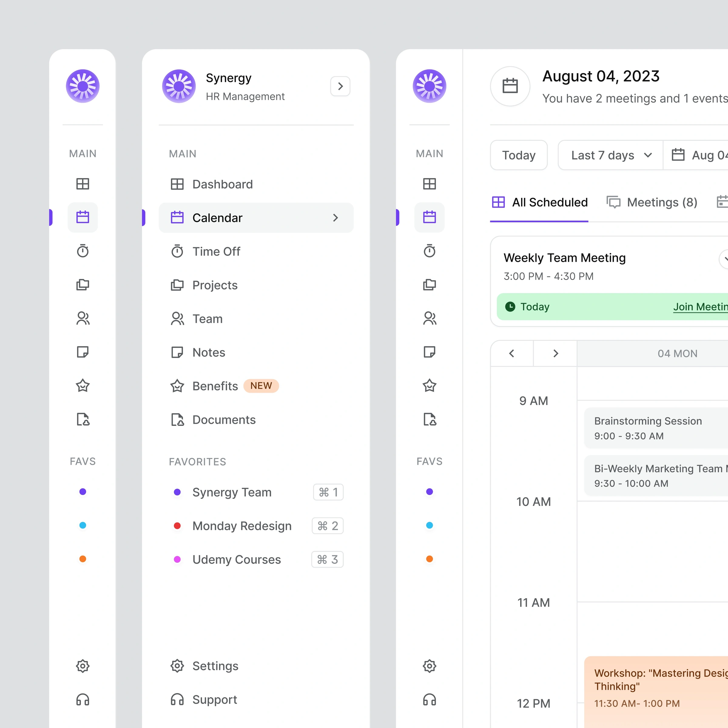The image size is (728, 728).
Task: Select calendar icon in leftmost collapsed sidebar
Action: coord(83,217)
